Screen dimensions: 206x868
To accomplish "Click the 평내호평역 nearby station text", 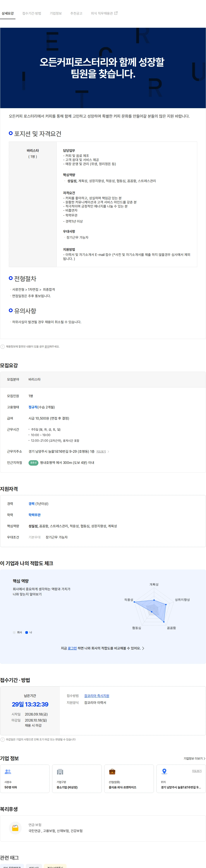I will (x=48, y=463).
